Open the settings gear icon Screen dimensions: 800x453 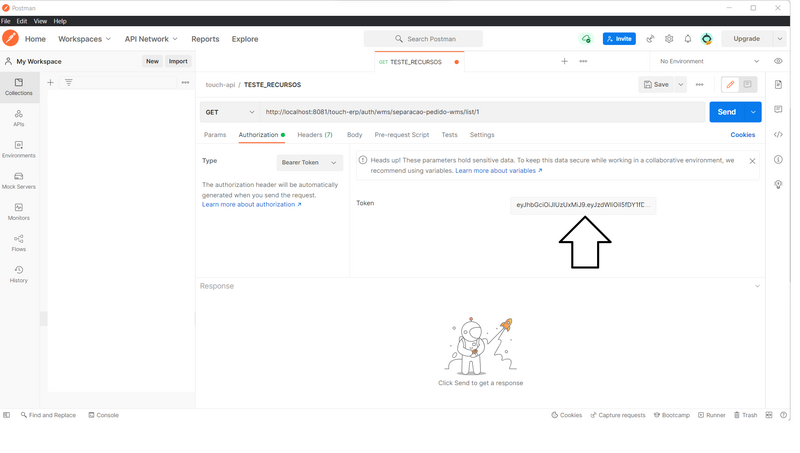click(x=669, y=39)
